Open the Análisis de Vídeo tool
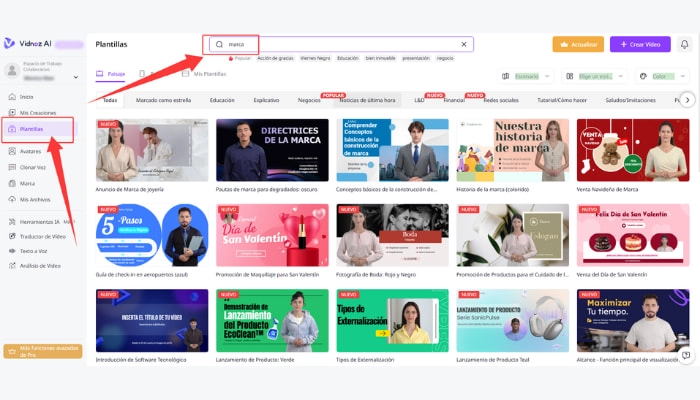This screenshot has width=700, height=400. coord(40,266)
